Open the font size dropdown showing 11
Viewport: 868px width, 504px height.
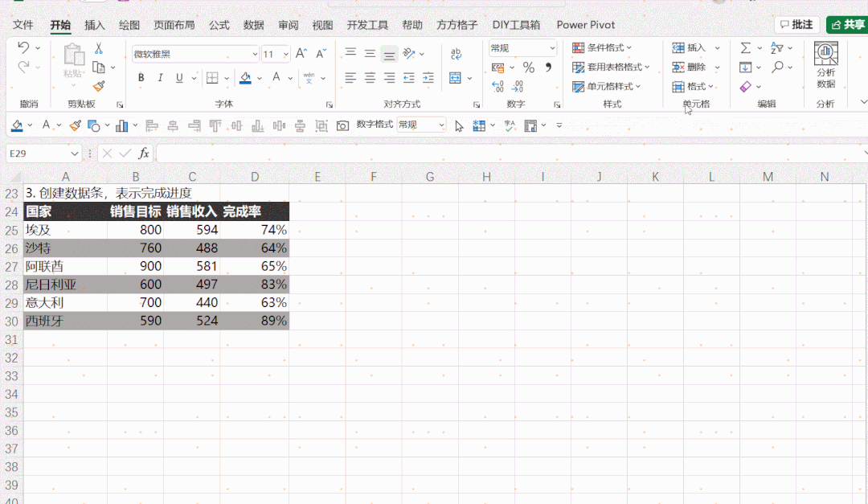(x=285, y=55)
